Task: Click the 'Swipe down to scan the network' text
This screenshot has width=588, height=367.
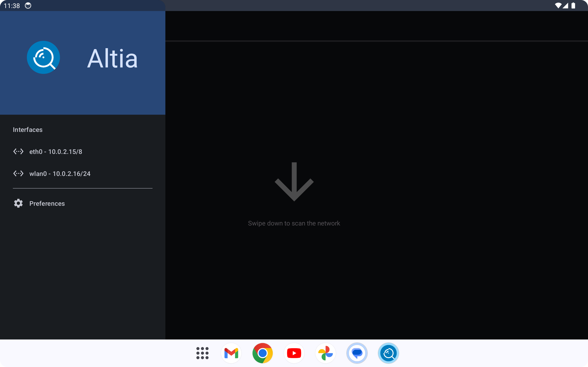Action: [294, 223]
